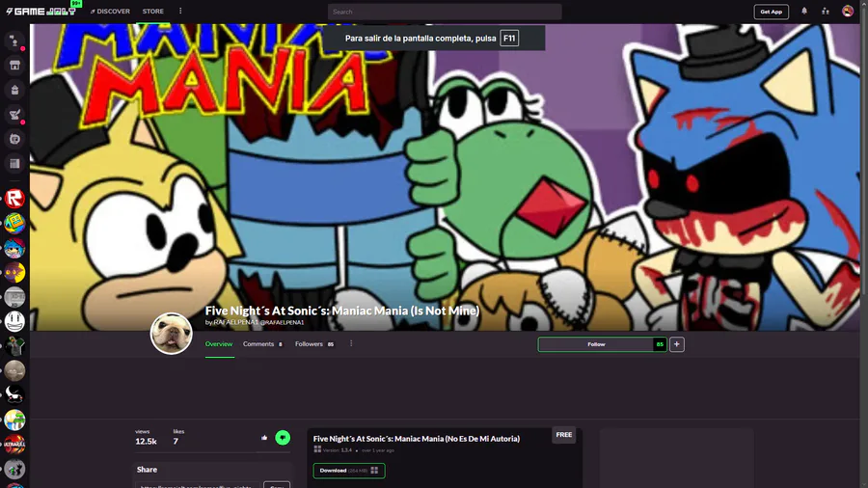The height and width of the screenshot is (488, 868).
Task: Copy the share link
Action: click(x=277, y=485)
